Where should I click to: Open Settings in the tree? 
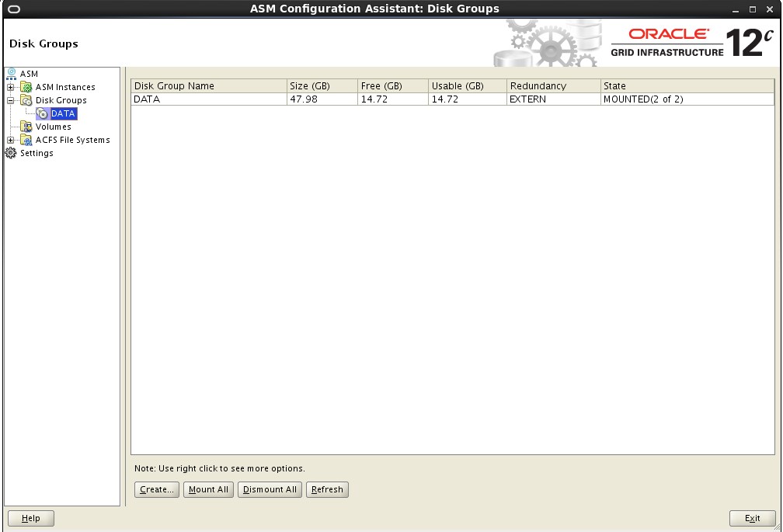(x=37, y=153)
